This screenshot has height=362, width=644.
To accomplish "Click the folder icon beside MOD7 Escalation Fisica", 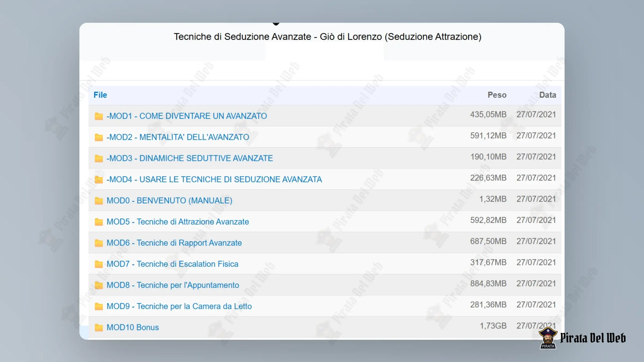I will [x=99, y=264].
